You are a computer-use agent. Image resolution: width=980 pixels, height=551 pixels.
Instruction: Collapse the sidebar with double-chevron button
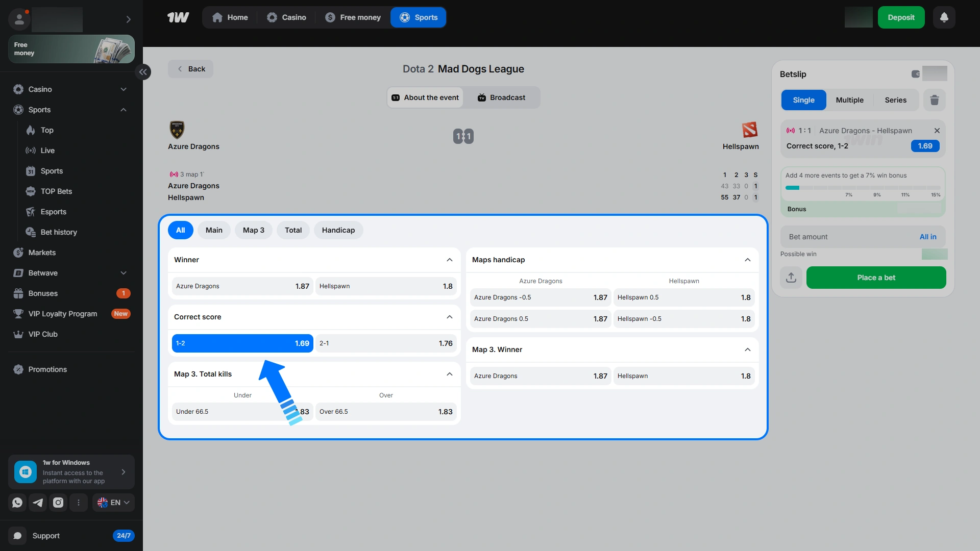(x=143, y=72)
